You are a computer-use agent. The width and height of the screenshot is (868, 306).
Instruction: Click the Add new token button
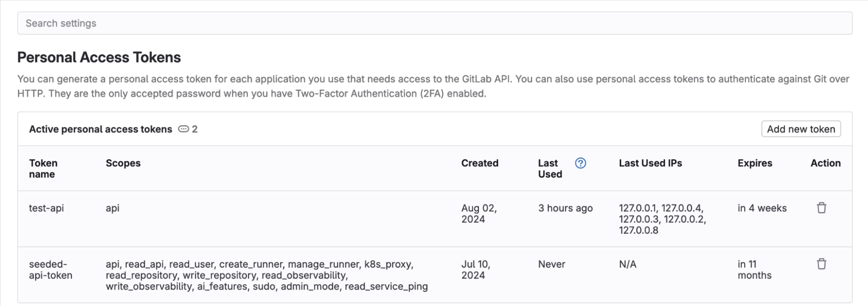[x=801, y=129]
